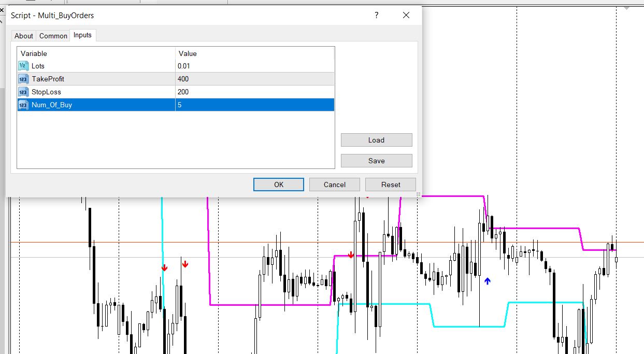Select the blue buy arrow on chart
This screenshot has width=644, height=354.
[x=487, y=280]
